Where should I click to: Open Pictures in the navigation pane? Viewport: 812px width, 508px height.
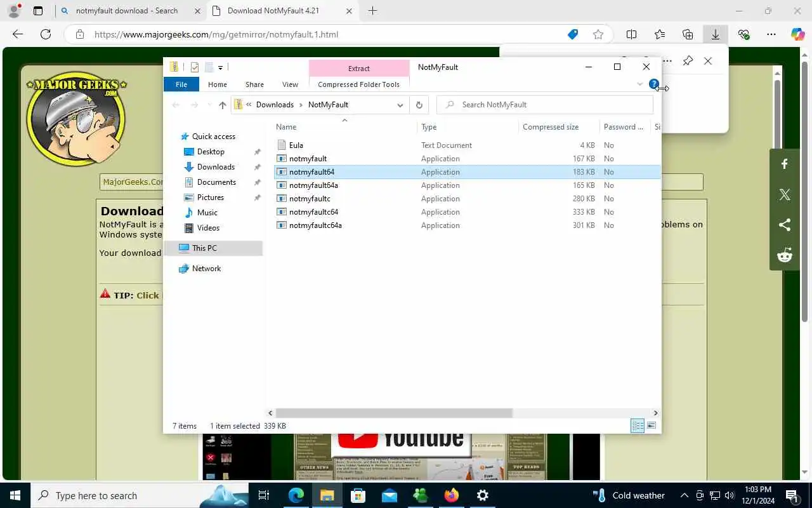click(210, 197)
